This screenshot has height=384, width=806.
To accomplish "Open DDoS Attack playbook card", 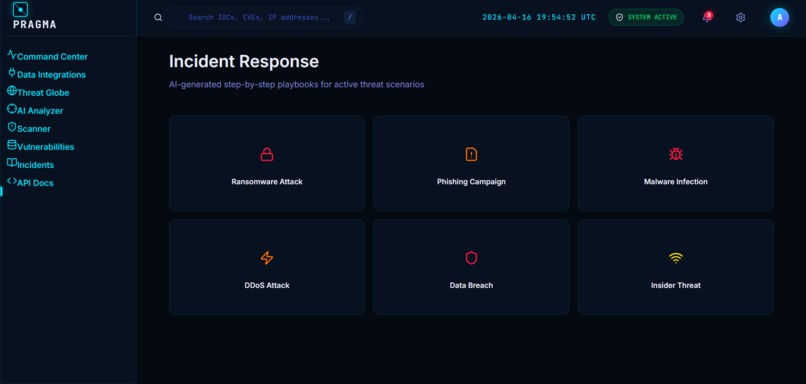I will click(267, 267).
